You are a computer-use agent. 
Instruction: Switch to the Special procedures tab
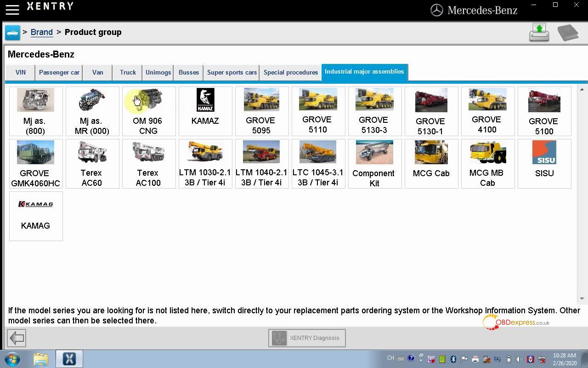(291, 72)
